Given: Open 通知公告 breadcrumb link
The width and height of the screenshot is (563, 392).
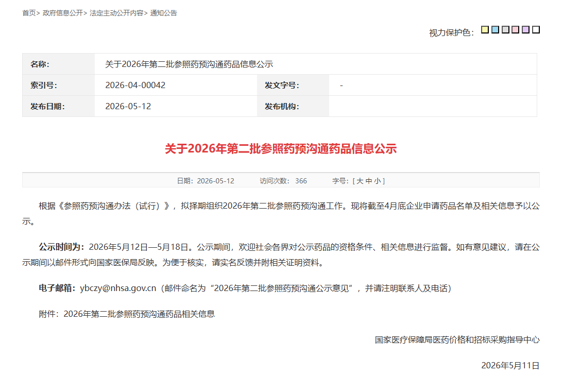Looking at the screenshot, I should click(x=163, y=13).
